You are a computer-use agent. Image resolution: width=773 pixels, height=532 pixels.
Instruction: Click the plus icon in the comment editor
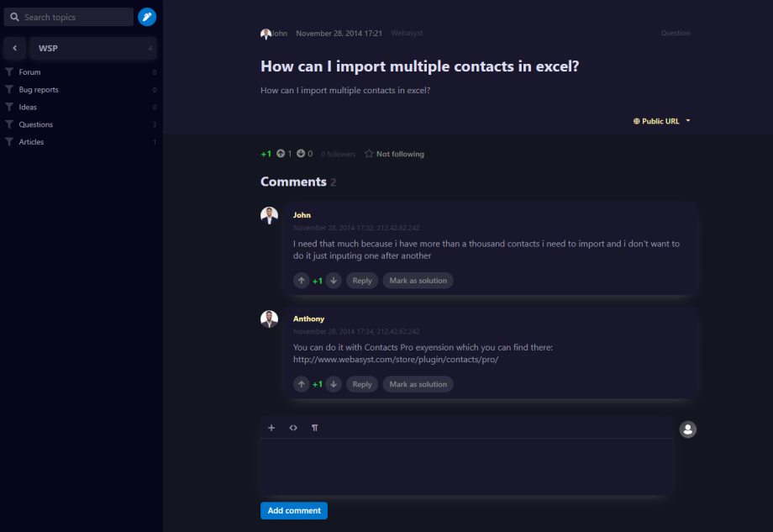point(271,428)
